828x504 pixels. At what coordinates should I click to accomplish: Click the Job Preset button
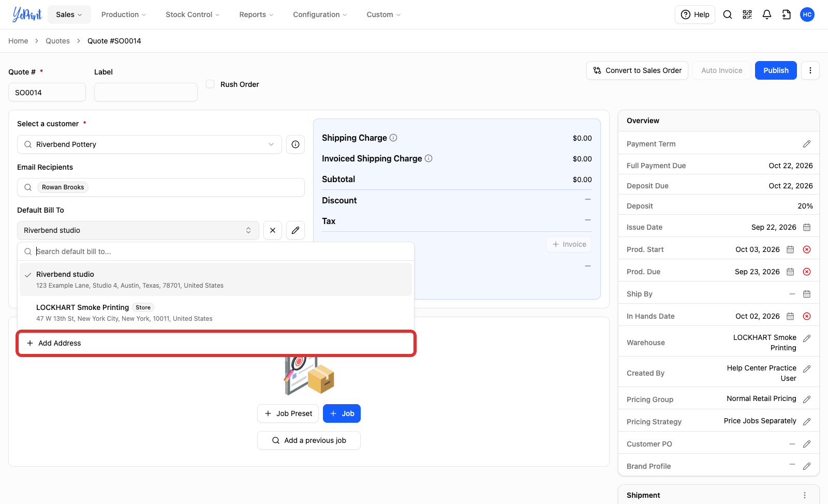[288, 413]
